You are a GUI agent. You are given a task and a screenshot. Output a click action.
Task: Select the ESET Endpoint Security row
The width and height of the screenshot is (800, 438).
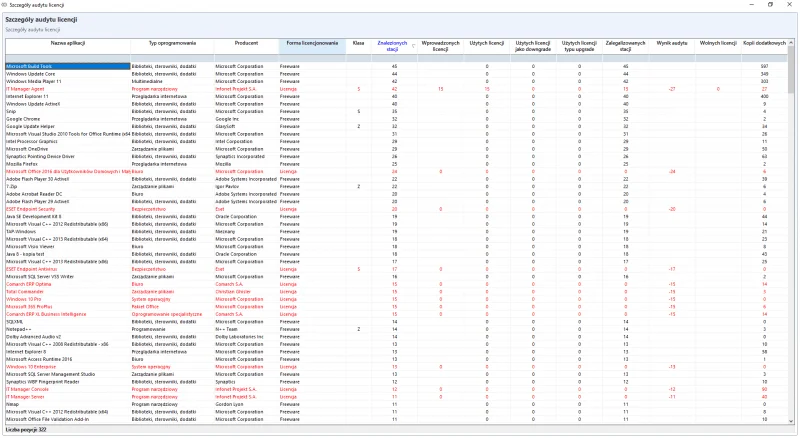tap(396, 209)
